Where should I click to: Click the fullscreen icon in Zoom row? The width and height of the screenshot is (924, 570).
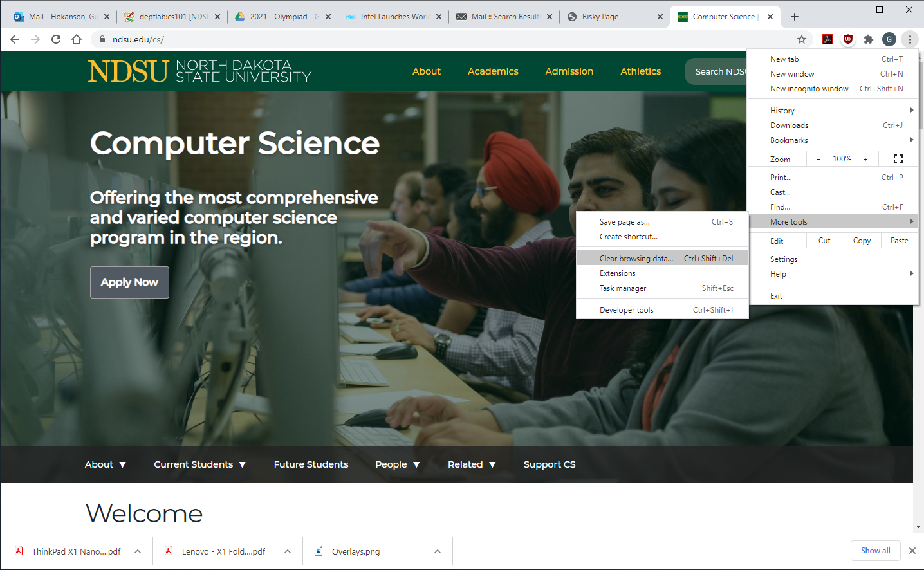898,159
